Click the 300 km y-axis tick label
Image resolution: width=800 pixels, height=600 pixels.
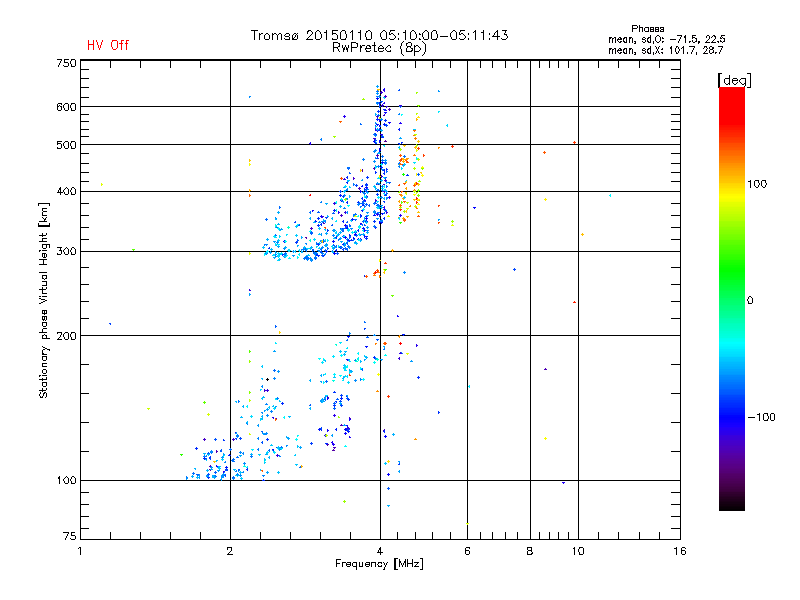66,252
